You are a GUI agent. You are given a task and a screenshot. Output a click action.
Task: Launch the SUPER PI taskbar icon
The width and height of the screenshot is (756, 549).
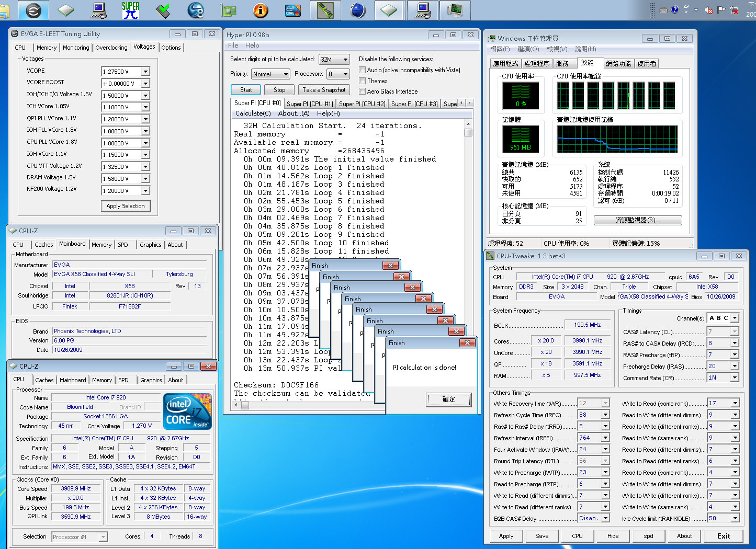click(x=131, y=10)
